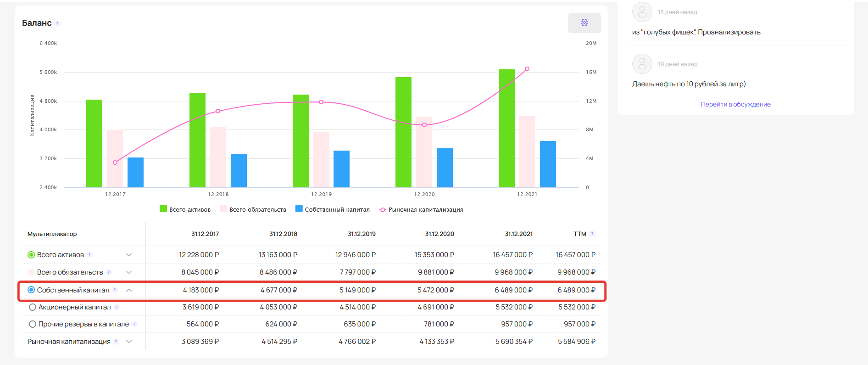Click blue equity bar for 12.2018
The width and height of the screenshot is (868, 365).
(x=239, y=171)
